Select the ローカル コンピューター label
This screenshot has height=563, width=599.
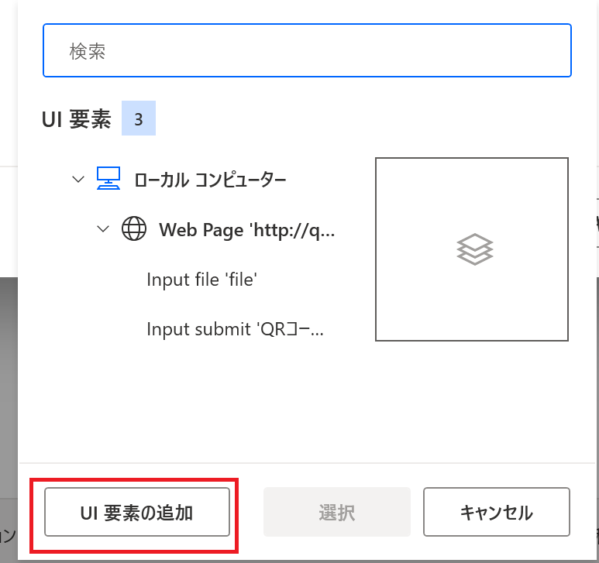210,180
